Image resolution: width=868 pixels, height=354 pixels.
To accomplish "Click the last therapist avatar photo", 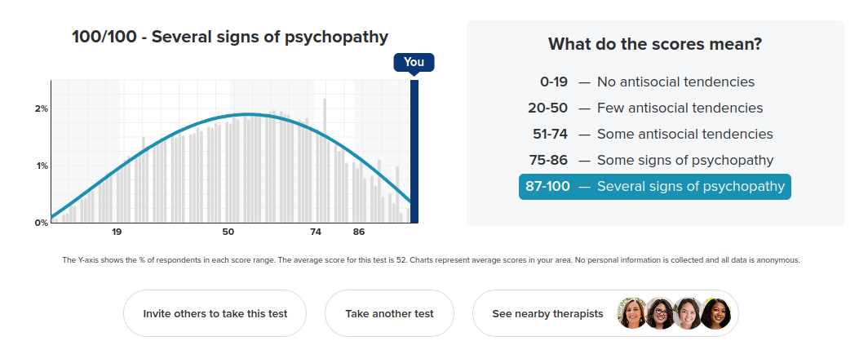I will pyautogui.click(x=715, y=313).
